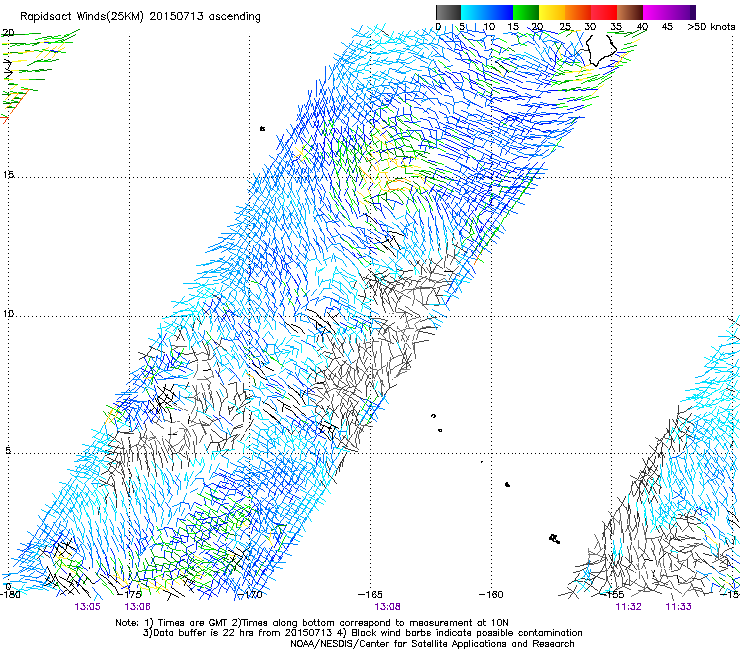Click the longitude label '-175'
The width and height of the screenshot is (740, 650).
[x=129, y=594]
